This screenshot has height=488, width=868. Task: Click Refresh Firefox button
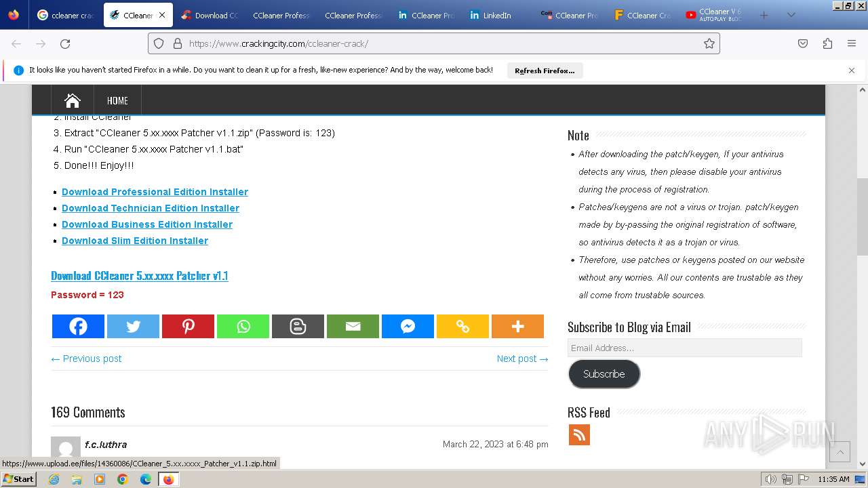coord(545,70)
